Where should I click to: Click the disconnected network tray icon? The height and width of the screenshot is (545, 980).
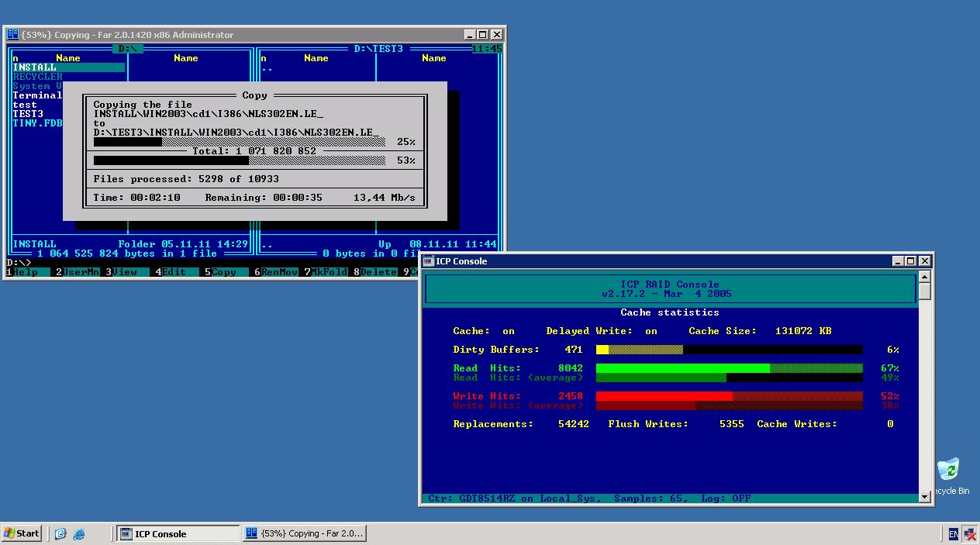[969, 533]
